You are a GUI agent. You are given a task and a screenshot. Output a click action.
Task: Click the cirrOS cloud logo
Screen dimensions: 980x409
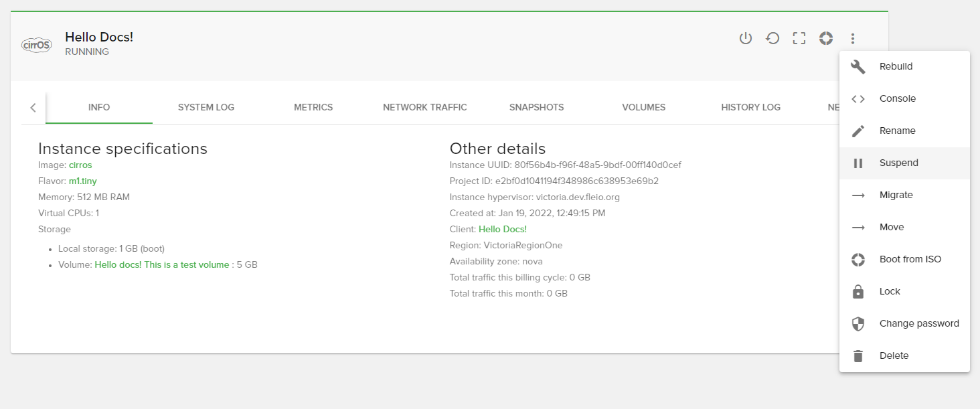point(37,45)
